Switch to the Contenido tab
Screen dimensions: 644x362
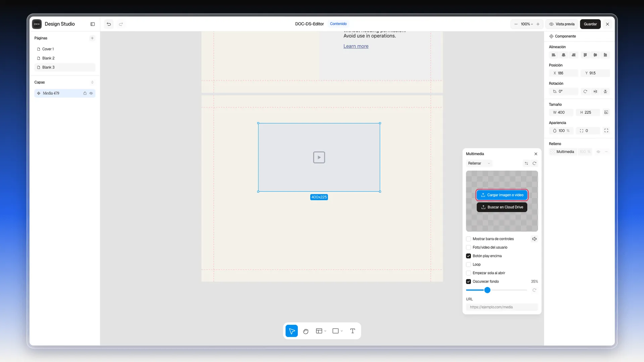pyautogui.click(x=338, y=24)
